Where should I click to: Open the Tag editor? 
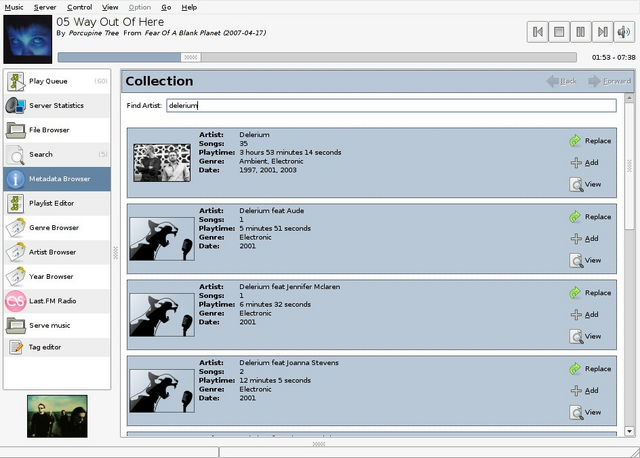click(57, 347)
